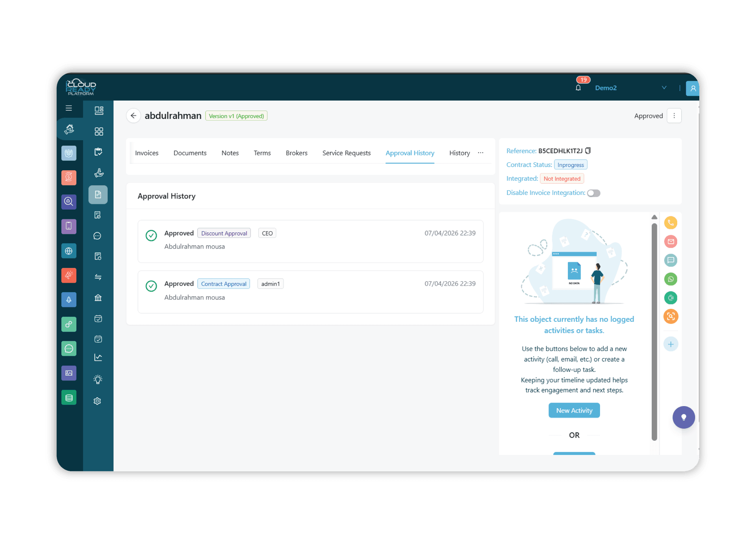This screenshot has height=544, width=756.
Task: Click the Contract Approval tag
Action: 224,284
